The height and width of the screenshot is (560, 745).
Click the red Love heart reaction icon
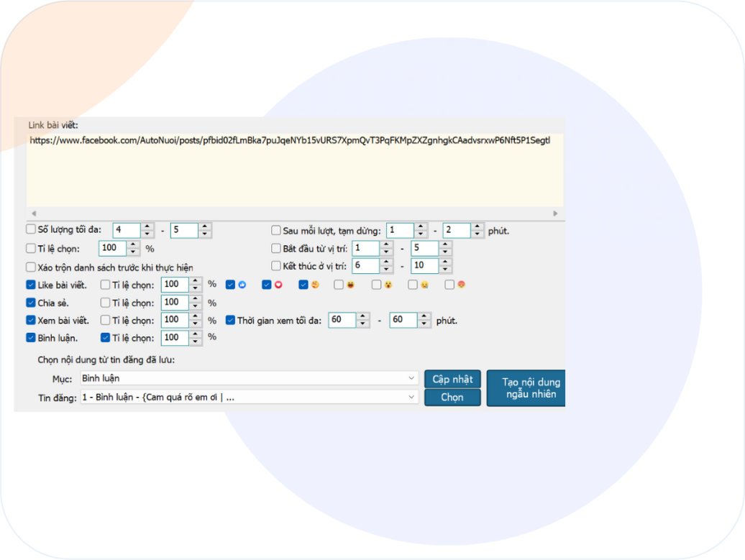click(x=278, y=285)
